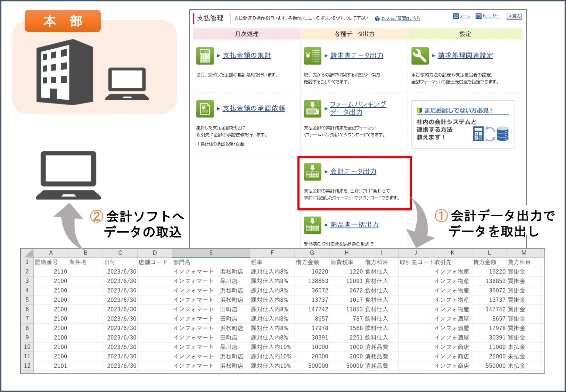Click the ファームバンキングデータ出力 download icon
Screen dimensions: 566x392
click(x=312, y=109)
